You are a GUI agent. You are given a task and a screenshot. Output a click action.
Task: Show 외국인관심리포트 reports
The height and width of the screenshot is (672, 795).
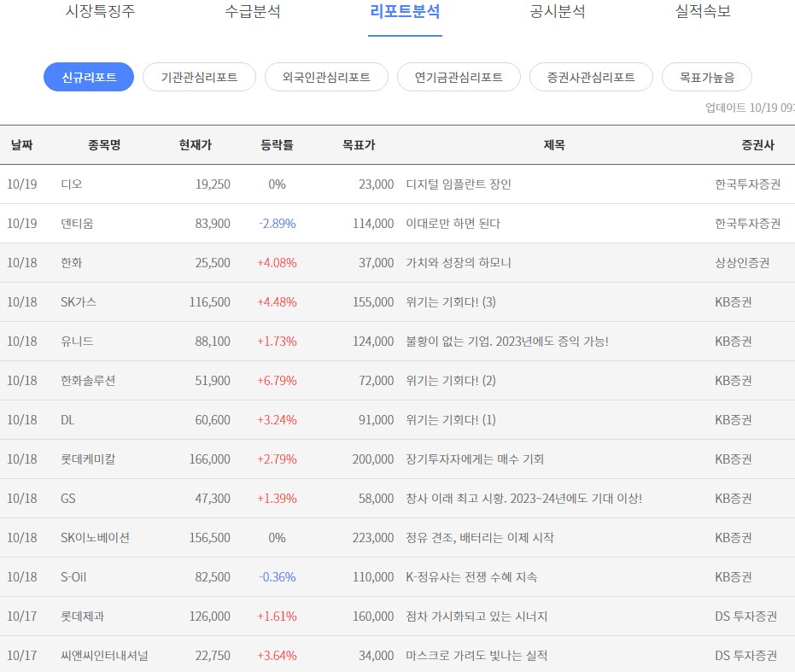(326, 77)
